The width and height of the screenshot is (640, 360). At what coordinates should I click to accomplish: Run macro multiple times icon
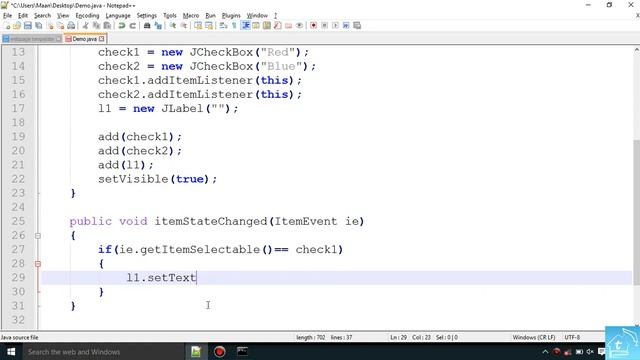(346, 26)
